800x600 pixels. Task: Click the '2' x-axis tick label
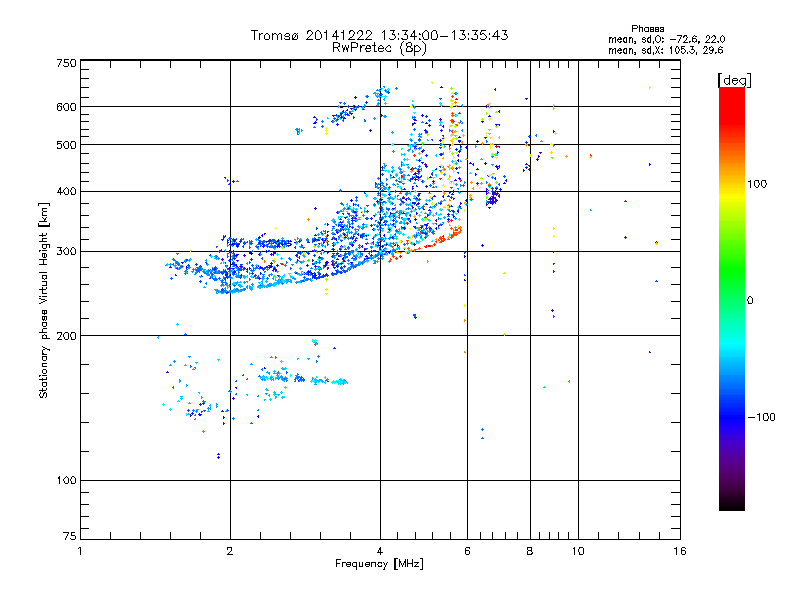click(x=230, y=551)
